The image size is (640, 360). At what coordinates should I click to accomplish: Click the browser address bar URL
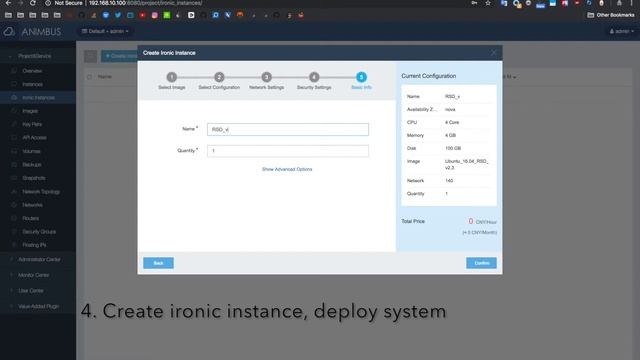pyautogui.click(x=145, y=3)
